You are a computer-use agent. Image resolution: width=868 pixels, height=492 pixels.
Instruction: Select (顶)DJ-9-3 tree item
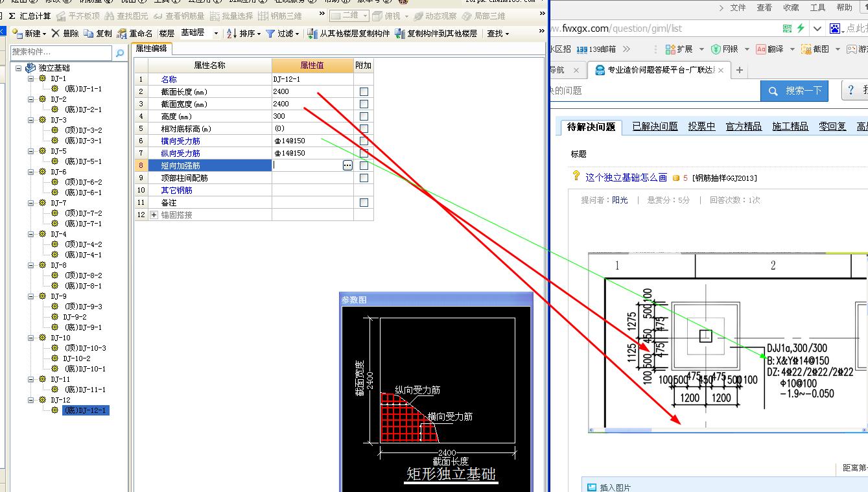click(x=83, y=307)
